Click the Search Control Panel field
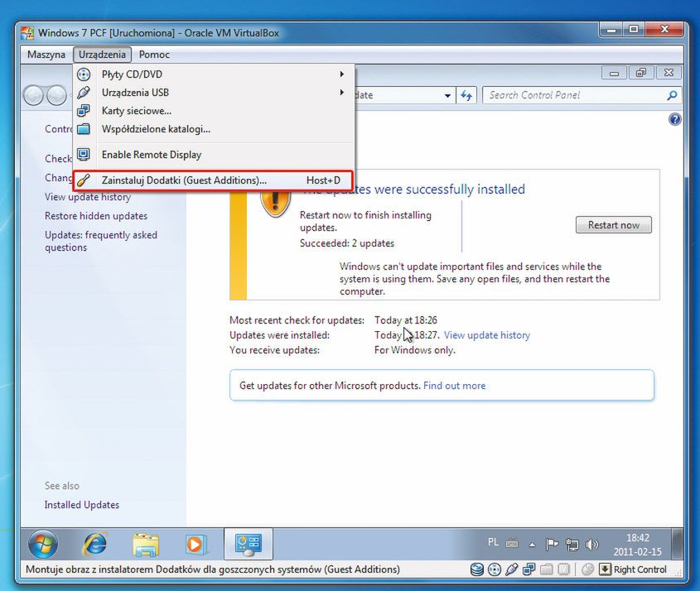This screenshot has width=700, height=591. point(582,95)
